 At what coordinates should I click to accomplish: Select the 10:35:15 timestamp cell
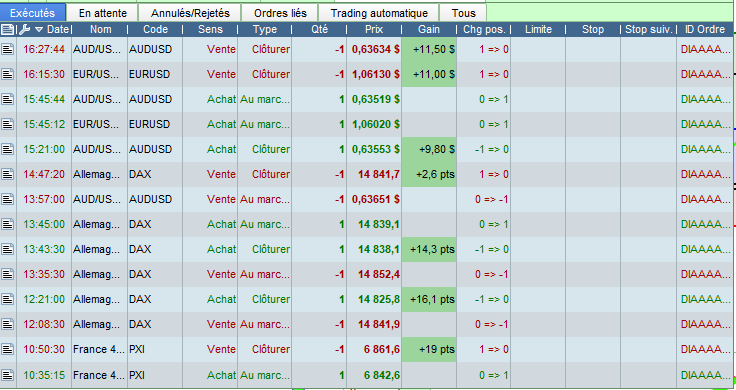[44, 375]
